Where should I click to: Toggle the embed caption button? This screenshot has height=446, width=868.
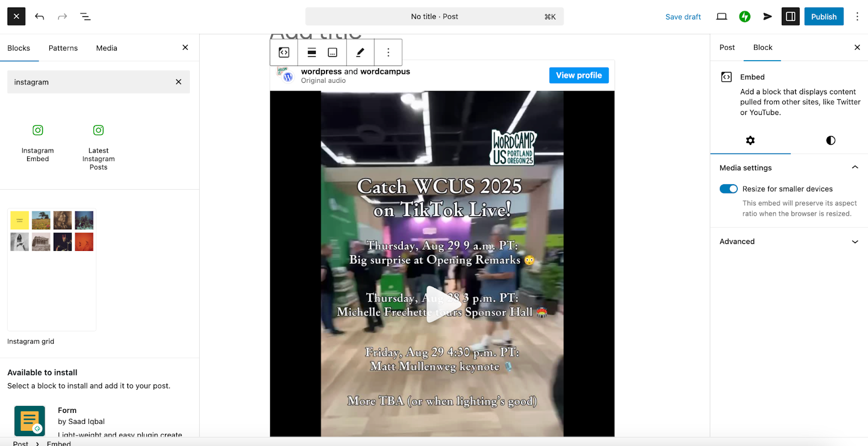pyautogui.click(x=333, y=53)
